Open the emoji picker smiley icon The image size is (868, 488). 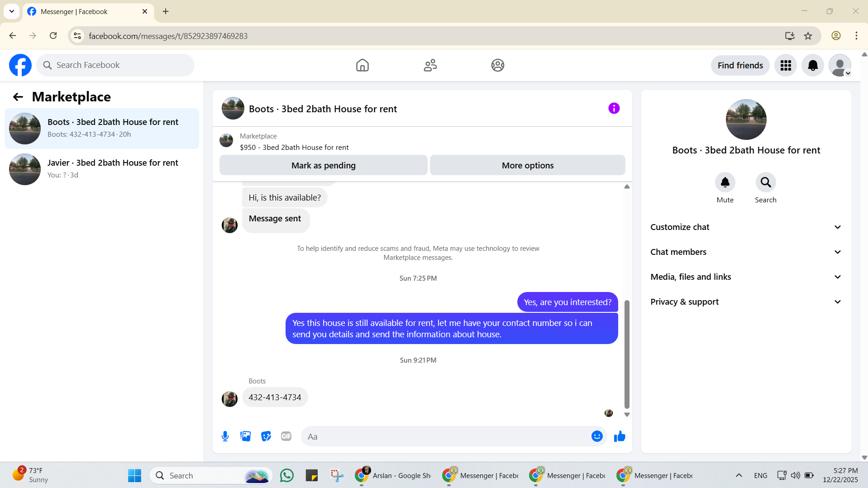point(597,436)
